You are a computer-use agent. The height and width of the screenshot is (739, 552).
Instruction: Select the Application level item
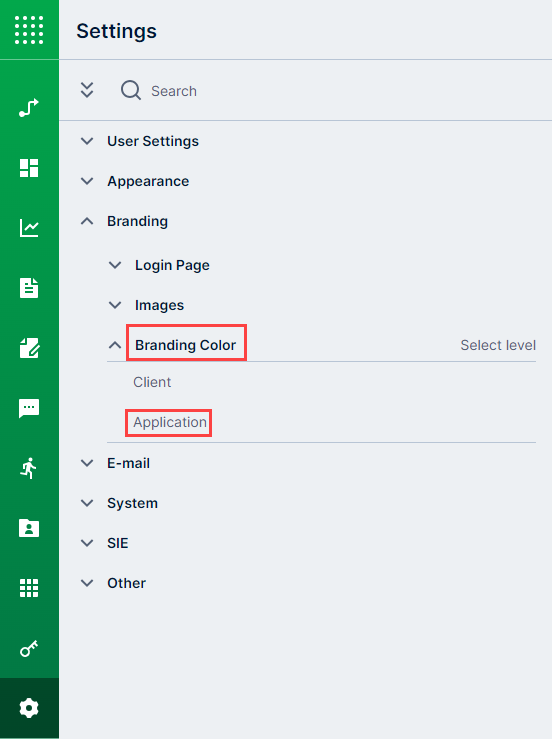pos(170,422)
